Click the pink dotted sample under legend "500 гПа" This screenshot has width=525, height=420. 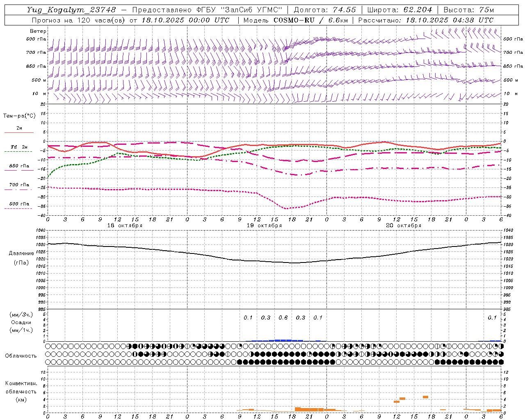pyautogui.click(x=18, y=208)
